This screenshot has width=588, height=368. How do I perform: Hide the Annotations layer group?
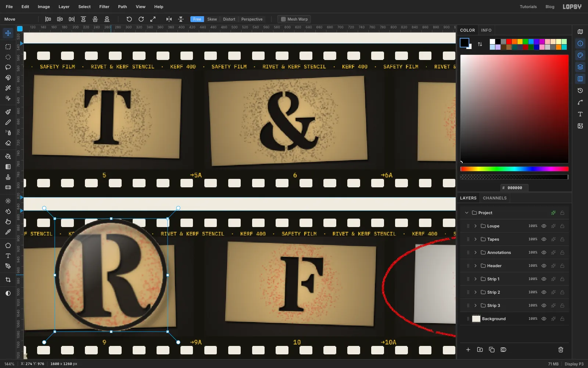[544, 252]
